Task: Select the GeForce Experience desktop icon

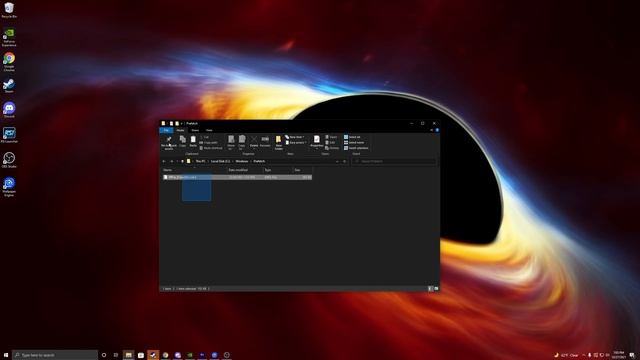Action: click(9, 37)
